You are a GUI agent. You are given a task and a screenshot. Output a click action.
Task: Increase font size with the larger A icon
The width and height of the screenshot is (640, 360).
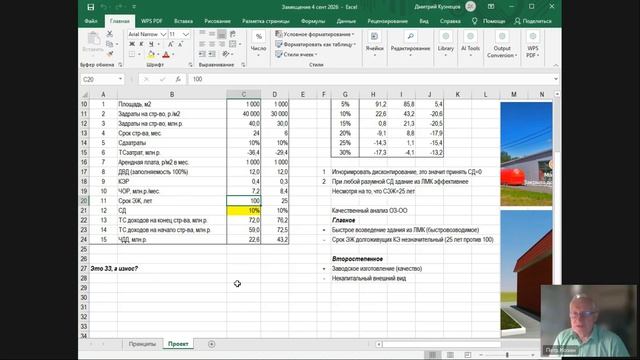click(x=171, y=44)
